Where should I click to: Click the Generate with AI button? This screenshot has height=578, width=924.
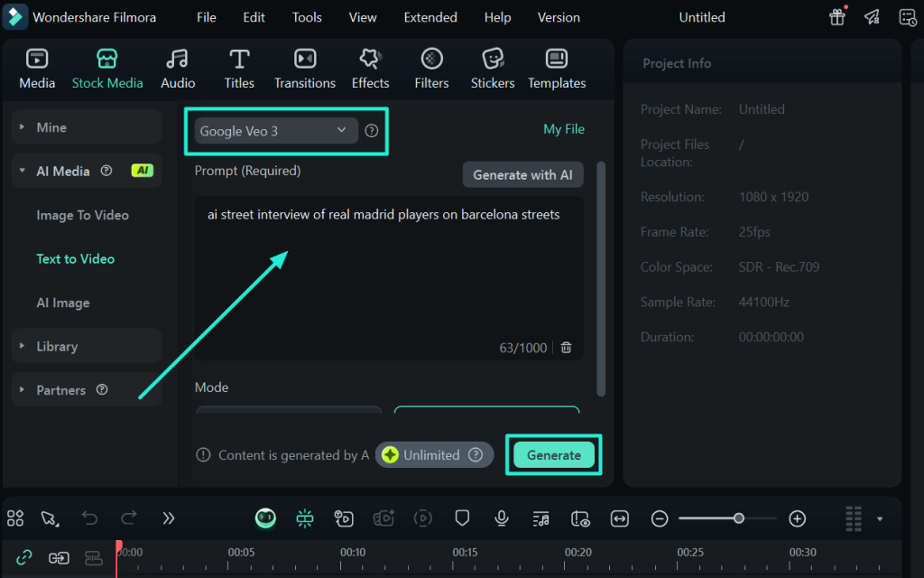522,174
